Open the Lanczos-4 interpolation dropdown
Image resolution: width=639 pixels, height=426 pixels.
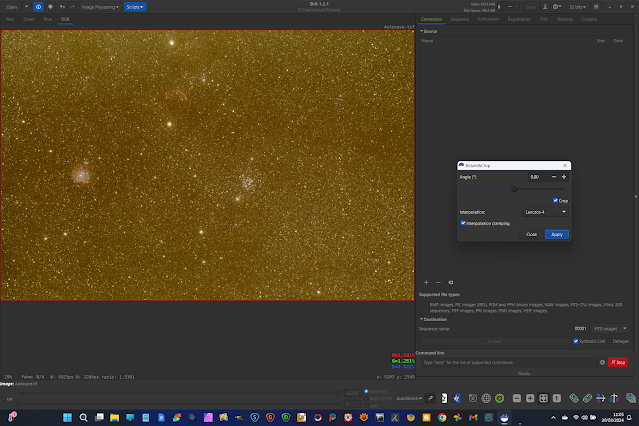click(545, 212)
